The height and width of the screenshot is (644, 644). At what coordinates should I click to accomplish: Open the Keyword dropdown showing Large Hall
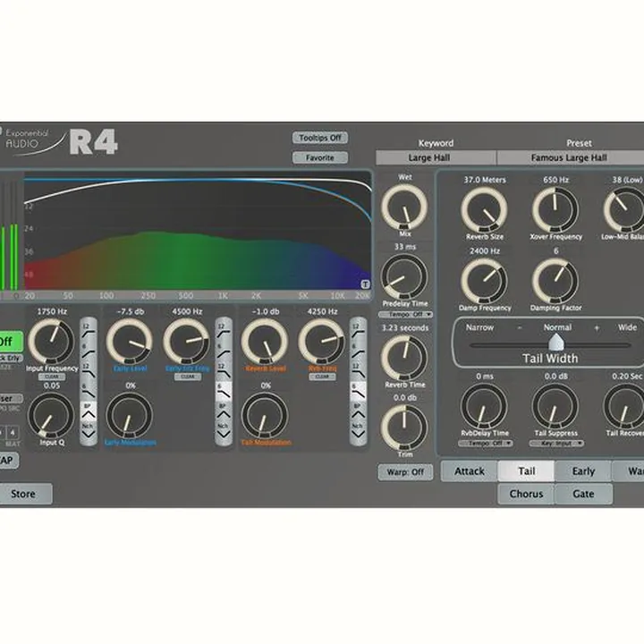436,157
